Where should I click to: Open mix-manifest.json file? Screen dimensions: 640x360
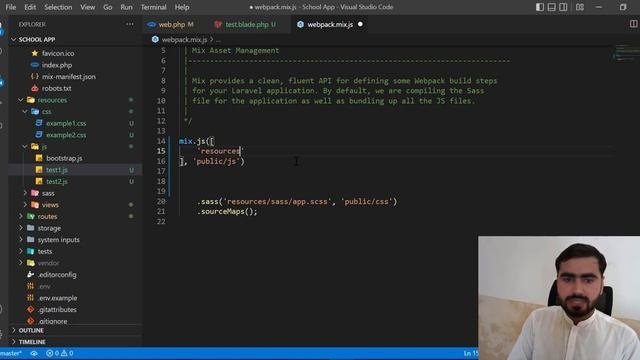[69, 76]
